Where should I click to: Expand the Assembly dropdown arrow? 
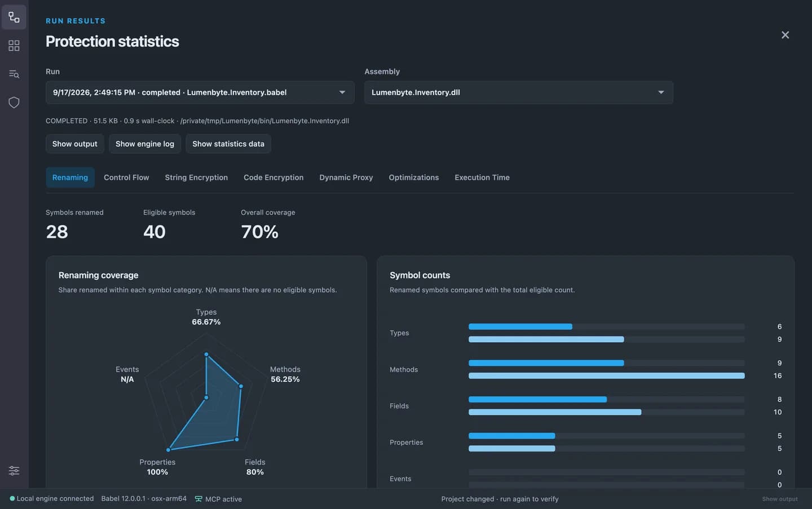(x=661, y=92)
